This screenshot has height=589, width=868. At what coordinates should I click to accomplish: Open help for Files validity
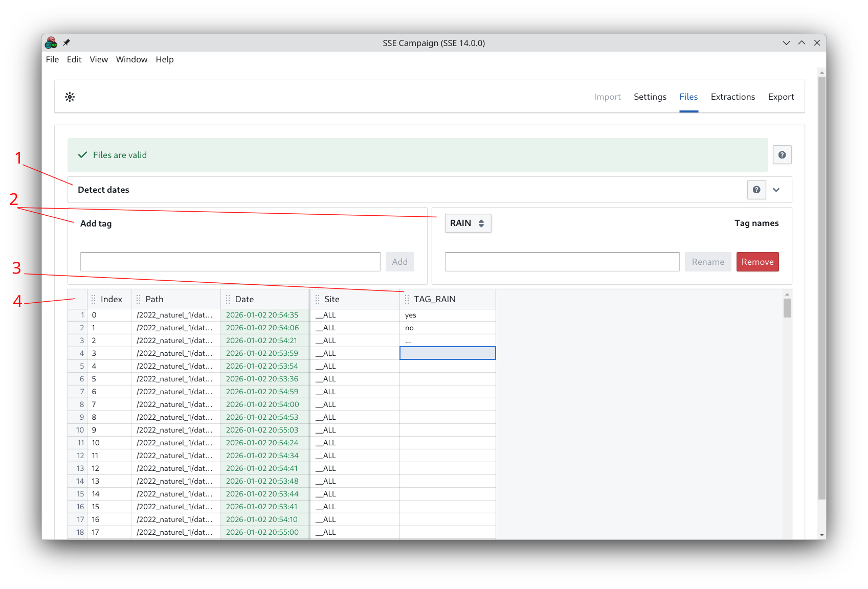[x=782, y=155]
